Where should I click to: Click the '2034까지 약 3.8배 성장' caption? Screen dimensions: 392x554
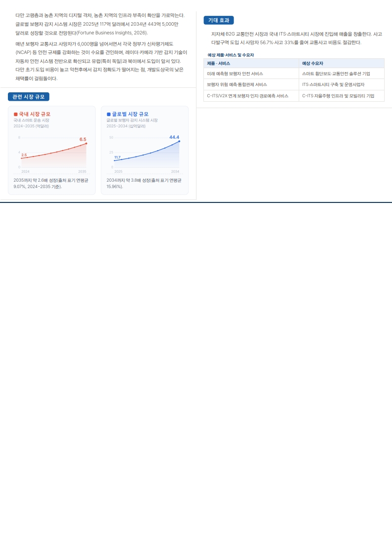tap(144, 183)
